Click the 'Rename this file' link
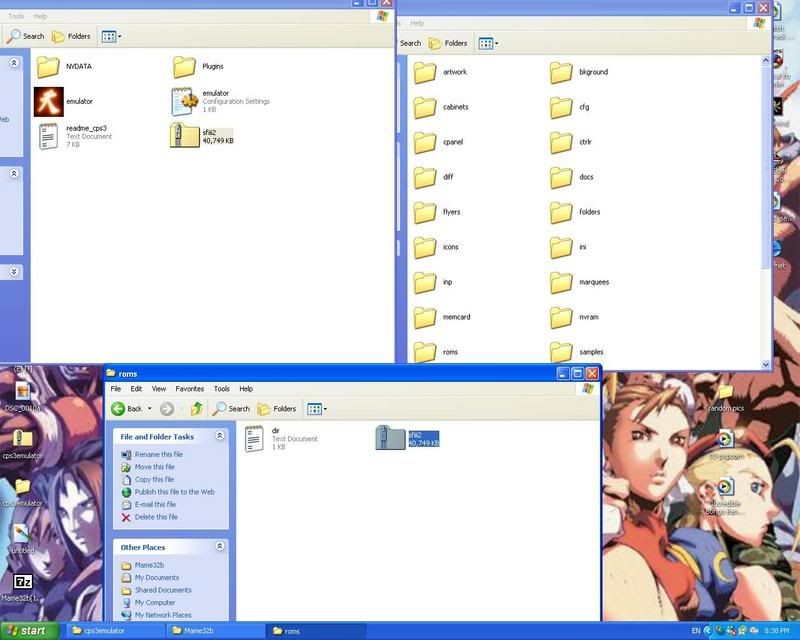This screenshot has width=800, height=640. (158, 455)
